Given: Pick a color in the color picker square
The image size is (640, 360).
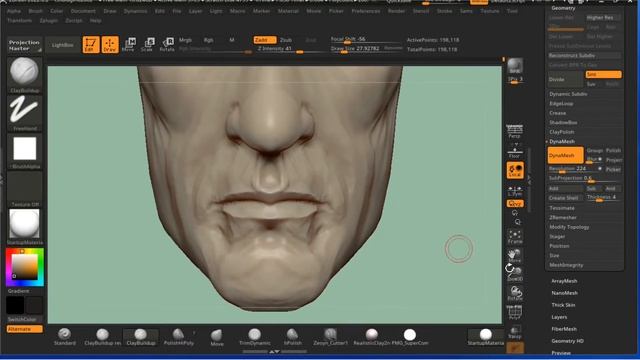Looking at the screenshot, I should (24, 267).
